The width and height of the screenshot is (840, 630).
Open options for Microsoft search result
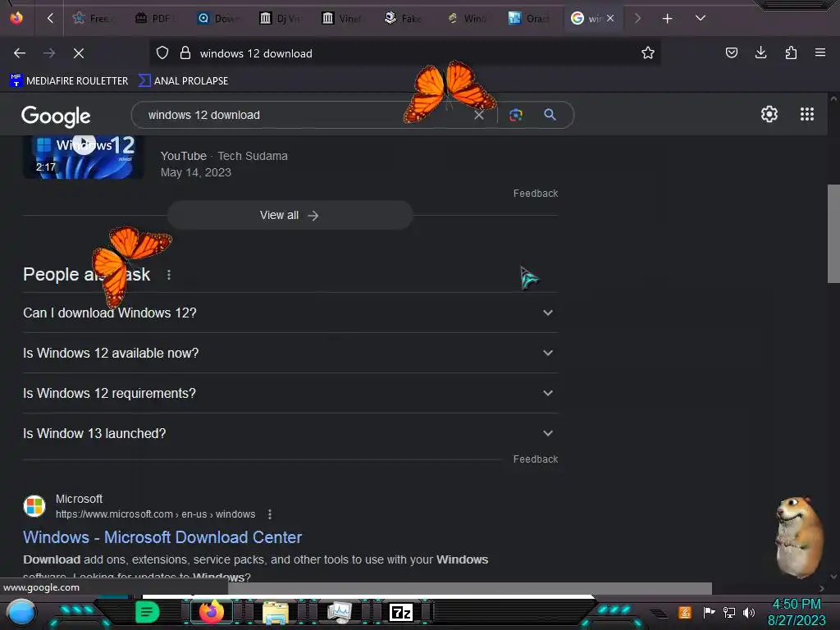269,514
